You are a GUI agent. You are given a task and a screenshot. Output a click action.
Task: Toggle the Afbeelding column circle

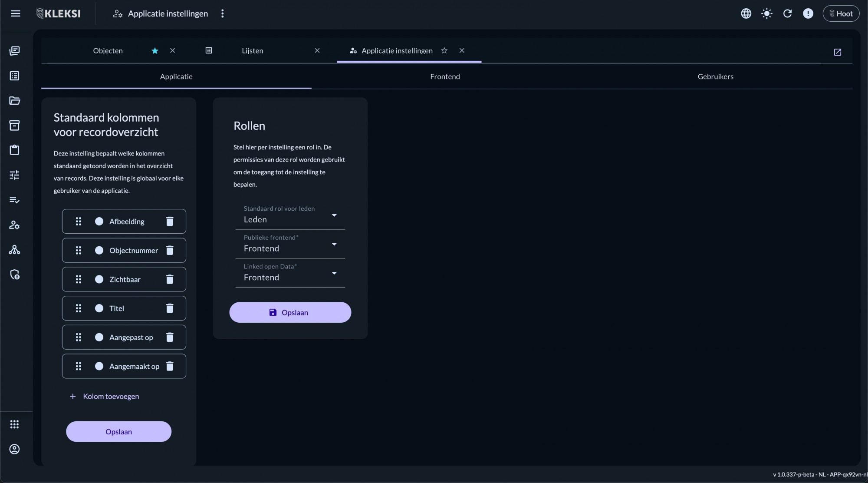point(99,222)
